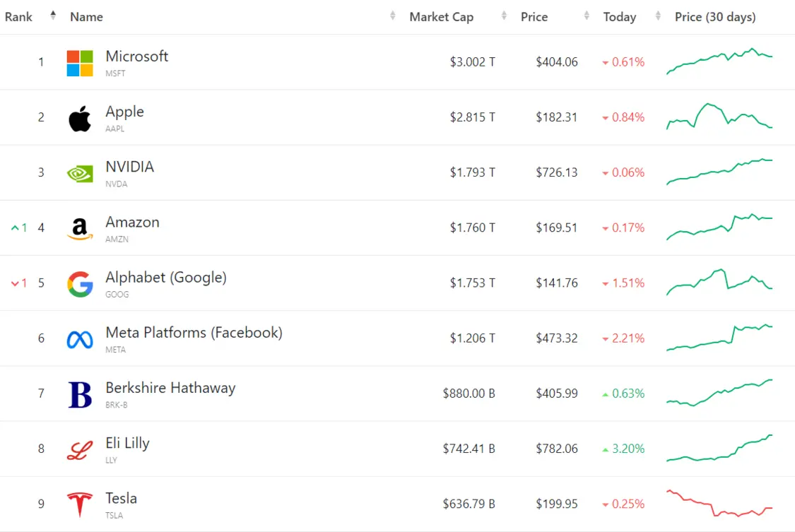Sort by Today column header
795x532 pixels.
coord(620,17)
